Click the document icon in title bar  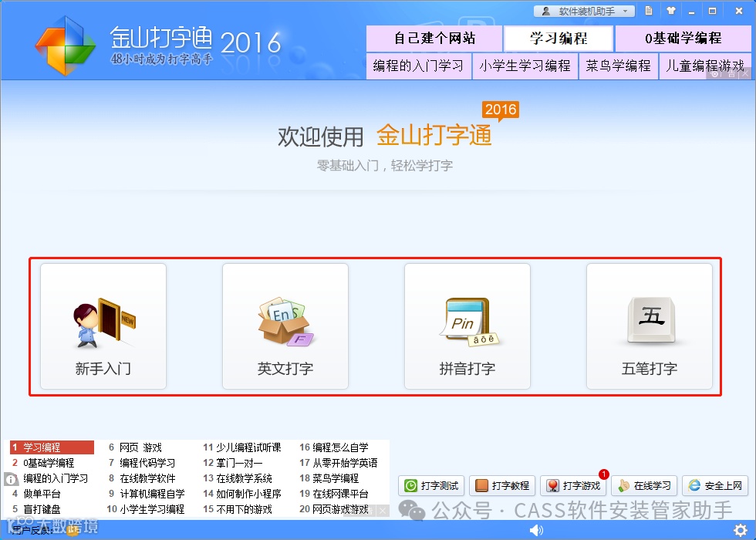pyautogui.click(x=649, y=11)
